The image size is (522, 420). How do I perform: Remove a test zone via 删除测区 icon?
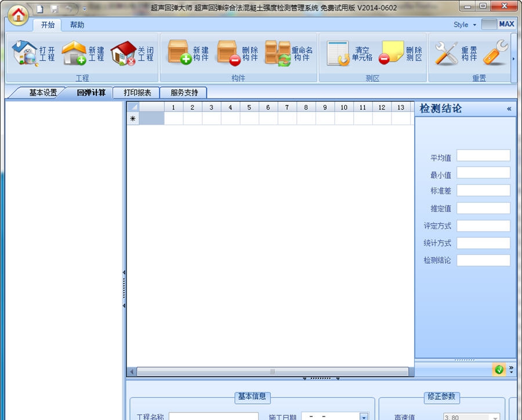pyautogui.click(x=390, y=53)
